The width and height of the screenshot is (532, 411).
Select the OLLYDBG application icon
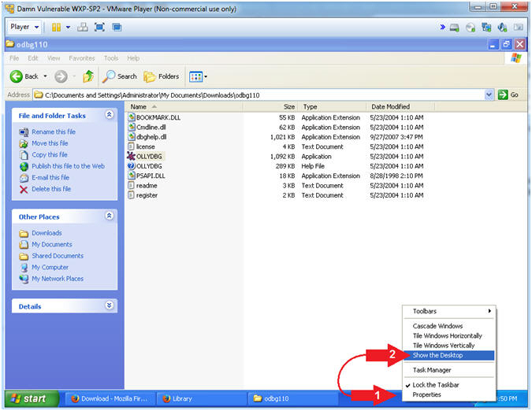point(131,156)
